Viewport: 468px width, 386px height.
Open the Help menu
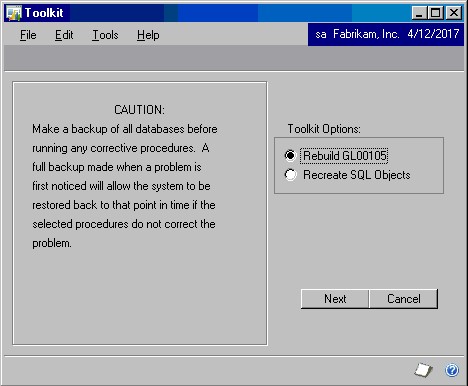pyautogui.click(x=148, y=35)
